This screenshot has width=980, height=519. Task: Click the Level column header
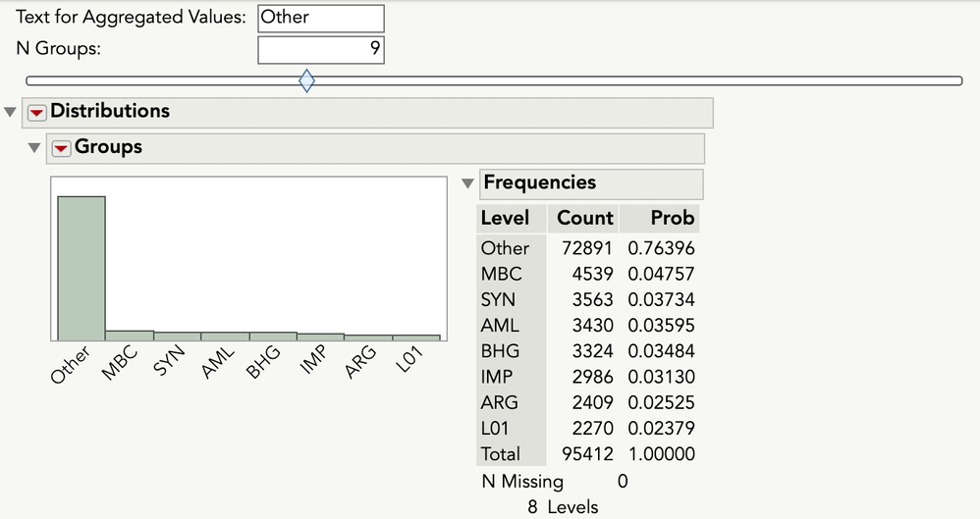[505, 218]
